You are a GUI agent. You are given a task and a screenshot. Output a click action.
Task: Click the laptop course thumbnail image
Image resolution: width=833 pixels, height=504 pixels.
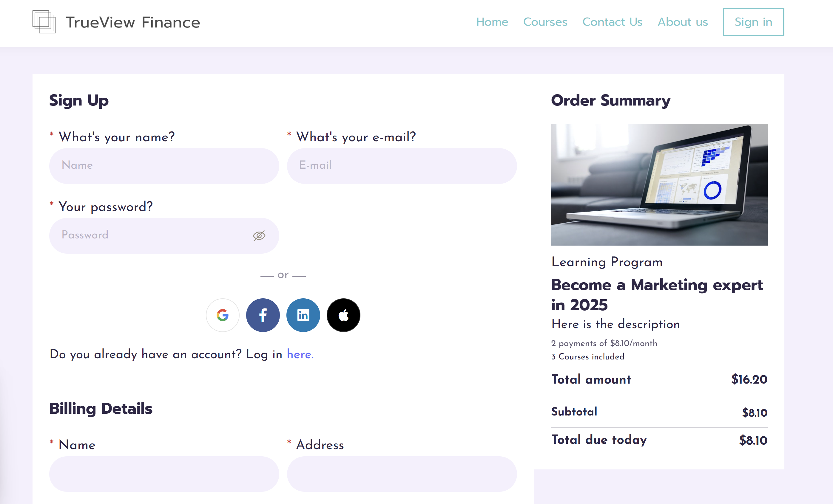coord(659,184)
